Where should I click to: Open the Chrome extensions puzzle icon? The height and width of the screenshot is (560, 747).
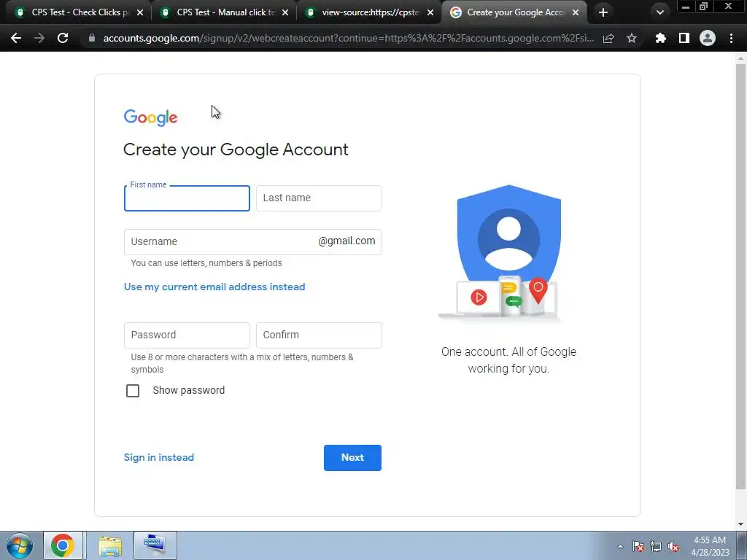pyautogui.click(x=661, y=38)
